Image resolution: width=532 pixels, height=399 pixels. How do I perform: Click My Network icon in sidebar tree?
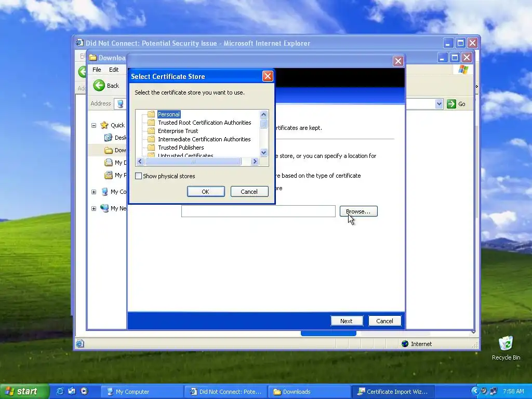point(104,208)
